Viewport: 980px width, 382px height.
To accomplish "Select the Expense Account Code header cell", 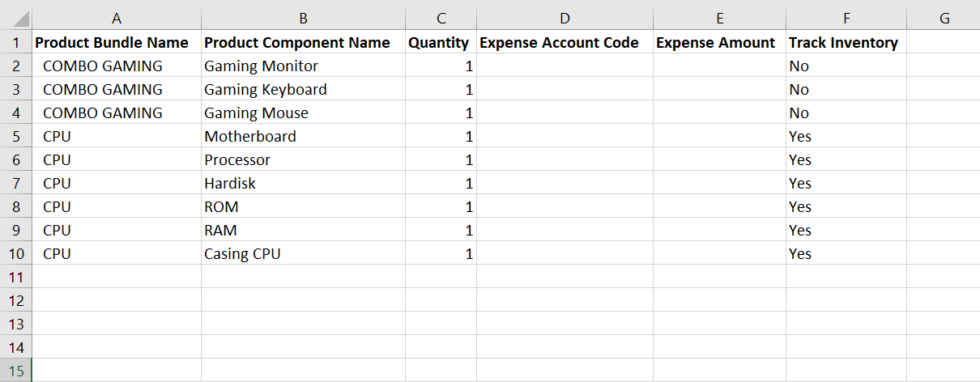I will (x=560, y=43).
